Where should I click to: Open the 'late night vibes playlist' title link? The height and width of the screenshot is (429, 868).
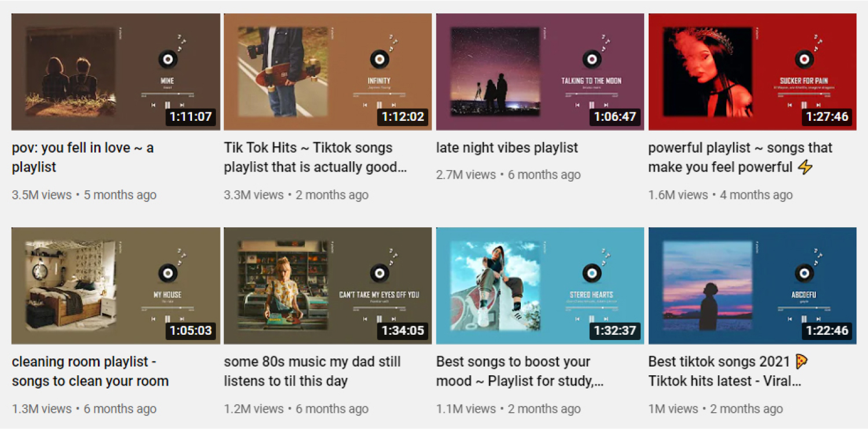[507, 148]
